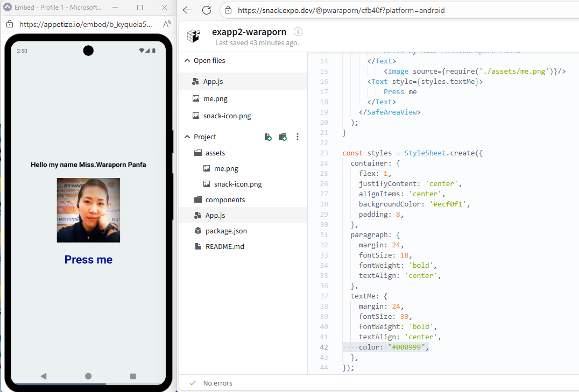Open App.js under Open files
This screenshot has height=392, width=579.
pyautogui.click(x=213, y=82)
